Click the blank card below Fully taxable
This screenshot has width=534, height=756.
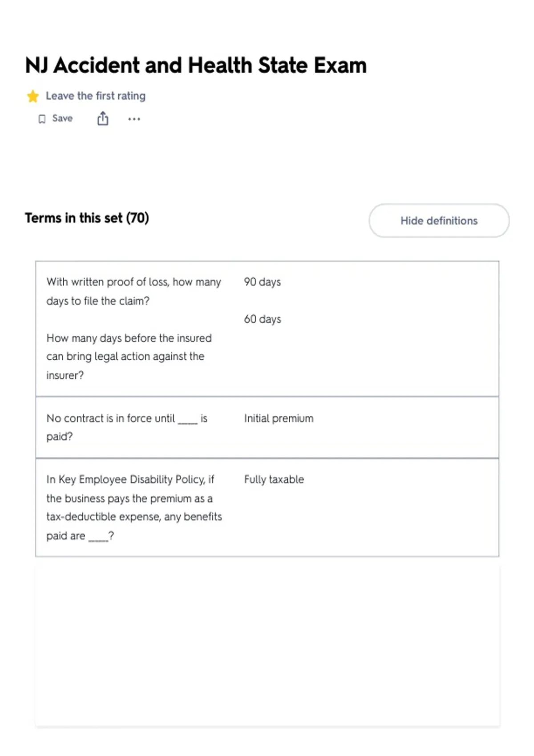pos(267,645)
